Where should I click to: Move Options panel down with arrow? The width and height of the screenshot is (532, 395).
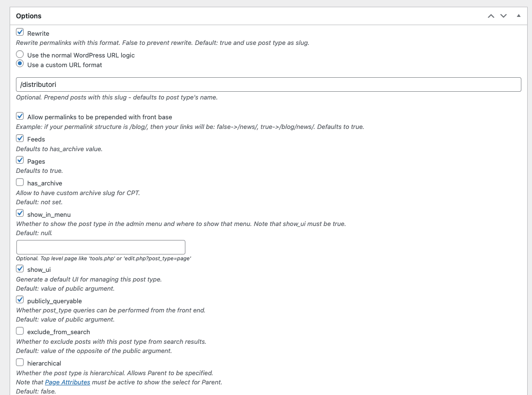[x=504, y=16]
